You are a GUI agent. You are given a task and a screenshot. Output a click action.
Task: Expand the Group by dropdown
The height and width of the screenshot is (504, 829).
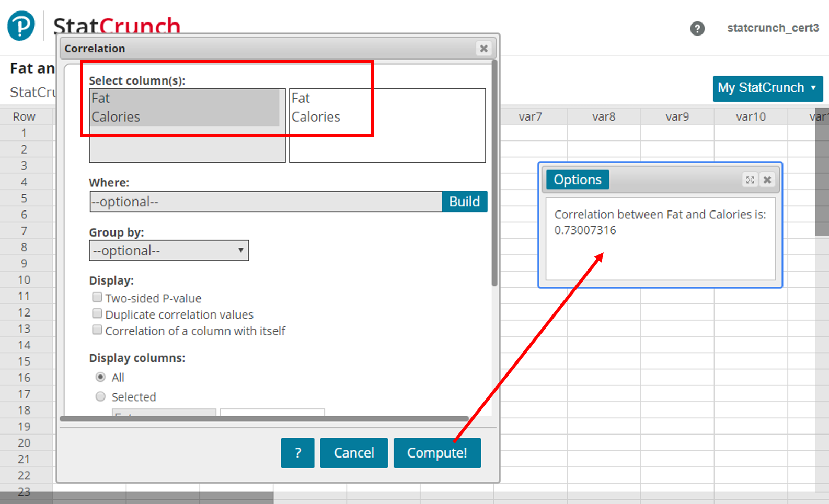169,251
